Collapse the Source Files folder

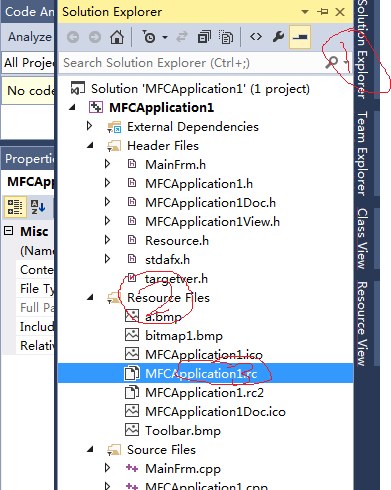90,449
